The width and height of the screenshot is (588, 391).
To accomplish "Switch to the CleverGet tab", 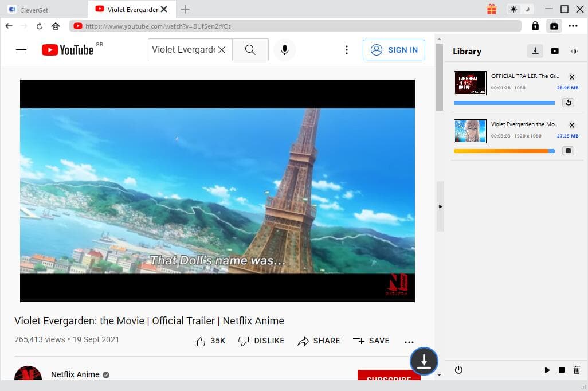I will 34,9.
